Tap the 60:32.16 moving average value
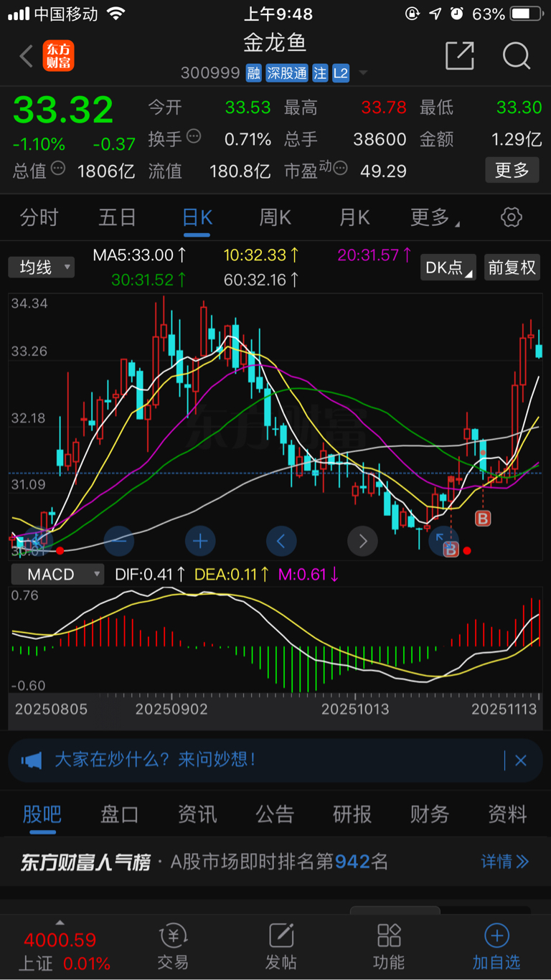551x980 pixels. click(x=261, y=280)
